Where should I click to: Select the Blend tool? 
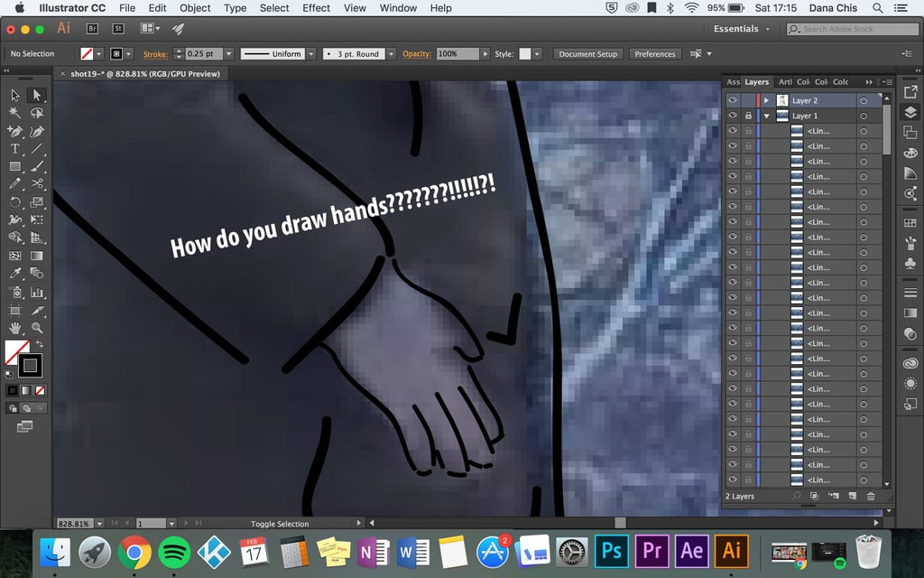(x=37, y=274)
